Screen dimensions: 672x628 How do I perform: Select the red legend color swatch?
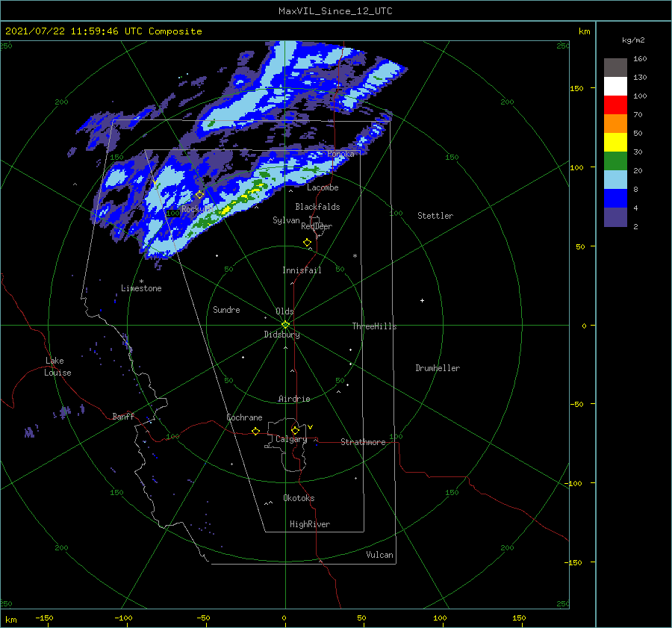[615, 105]
